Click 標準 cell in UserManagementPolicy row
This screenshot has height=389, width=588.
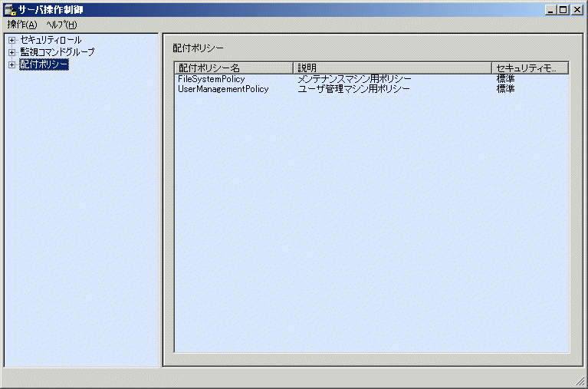(x=505, y=89)
